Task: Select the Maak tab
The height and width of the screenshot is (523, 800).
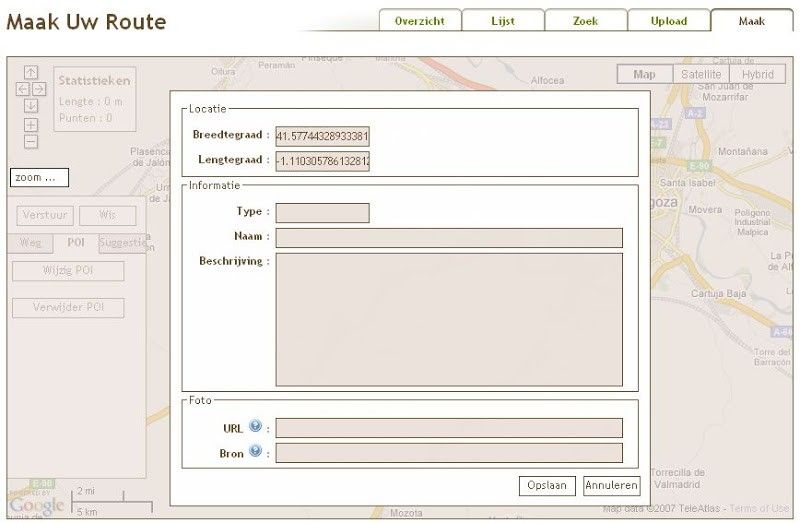Action: [752, 21]
